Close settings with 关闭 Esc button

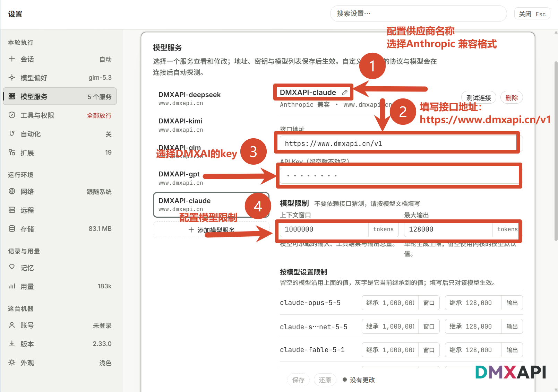pos(532,14)
